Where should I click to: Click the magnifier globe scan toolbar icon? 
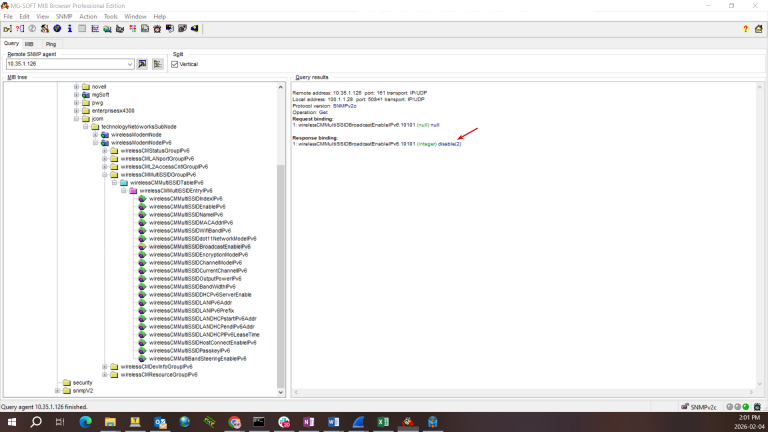click(x=107, y=29)
